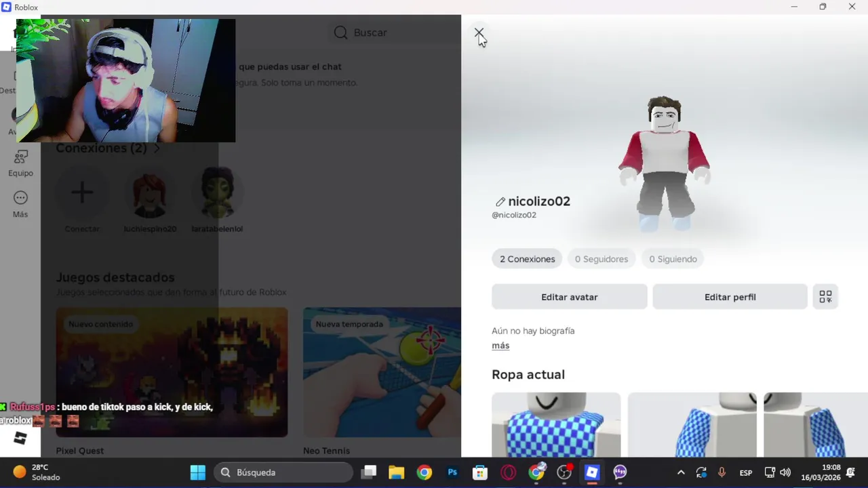This screenshot has width=868, height=488.
Task: Launch Google Chrome from the taskbar
Action: (425, 472)
